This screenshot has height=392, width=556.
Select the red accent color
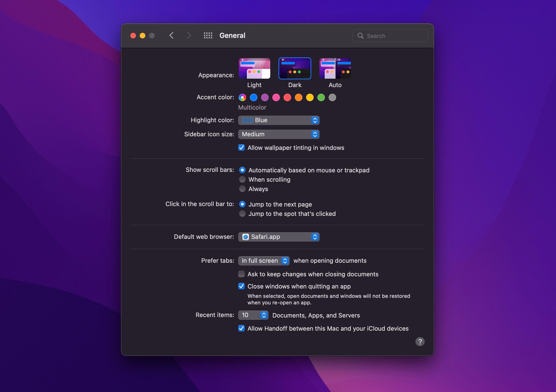click(287, 97)
